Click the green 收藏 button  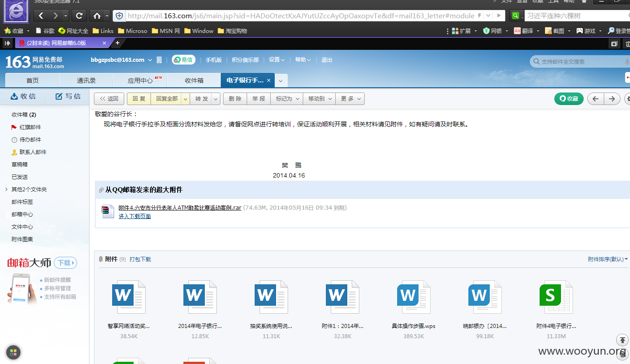pos(569,99)
